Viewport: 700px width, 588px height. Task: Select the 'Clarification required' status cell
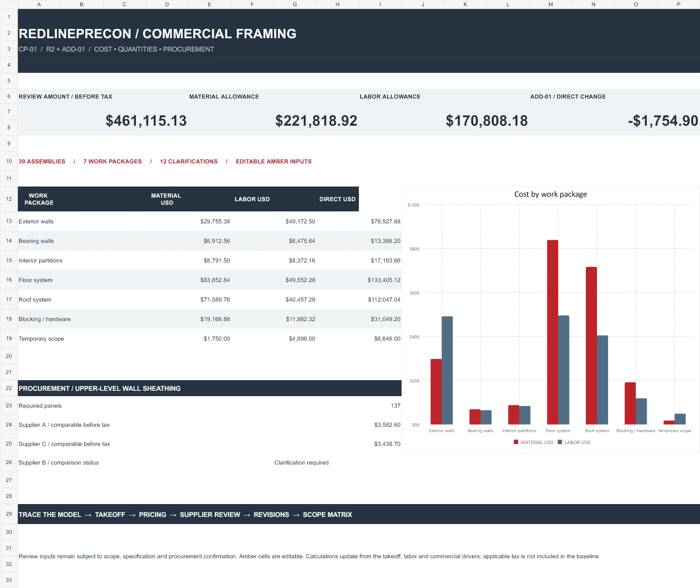pos(302,463)
